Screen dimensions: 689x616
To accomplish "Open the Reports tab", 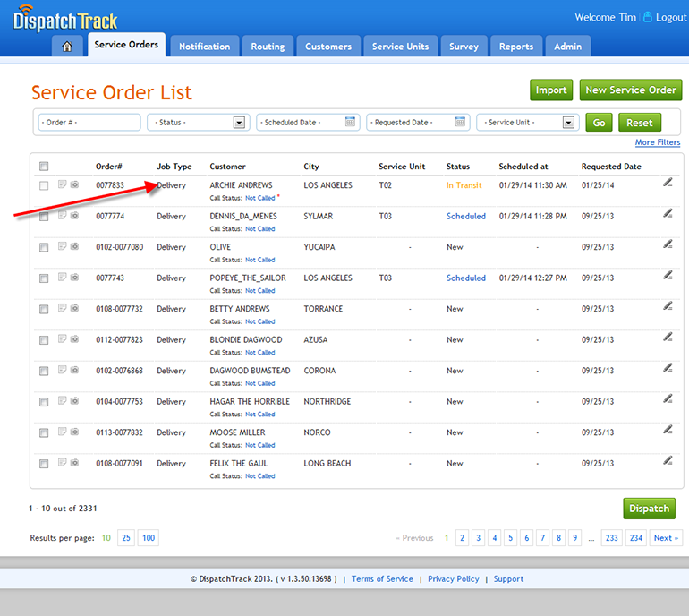I will 516,47.
